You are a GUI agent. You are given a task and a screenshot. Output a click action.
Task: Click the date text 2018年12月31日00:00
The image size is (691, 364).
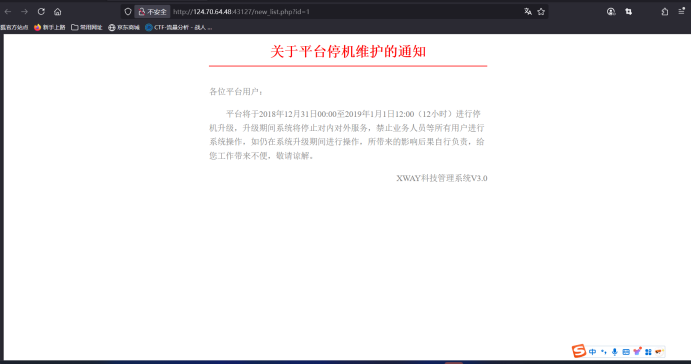[297, 114]
